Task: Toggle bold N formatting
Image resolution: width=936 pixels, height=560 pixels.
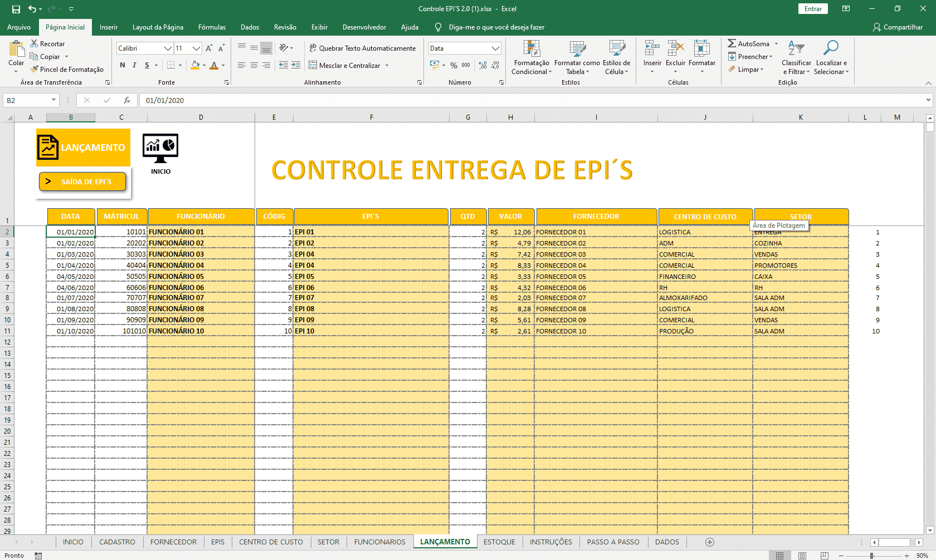Action: pyautogui.click(x=123, y=65)
